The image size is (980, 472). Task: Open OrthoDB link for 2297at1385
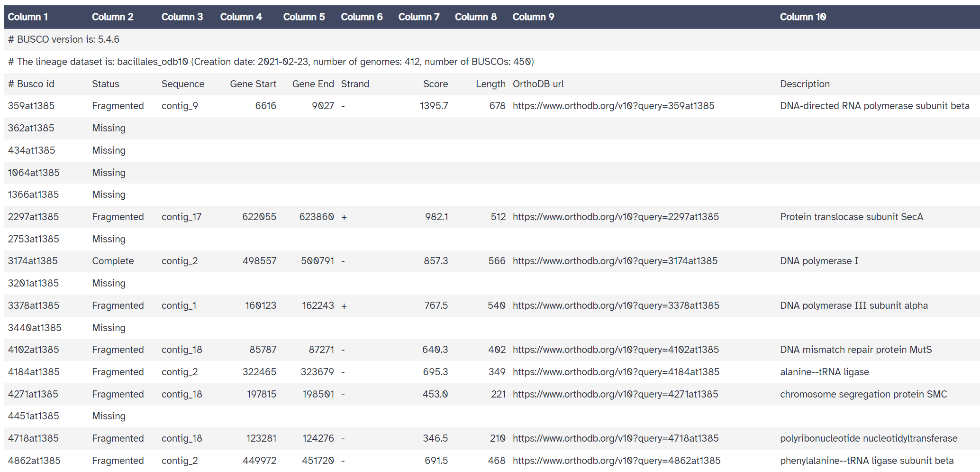(616, 217)
